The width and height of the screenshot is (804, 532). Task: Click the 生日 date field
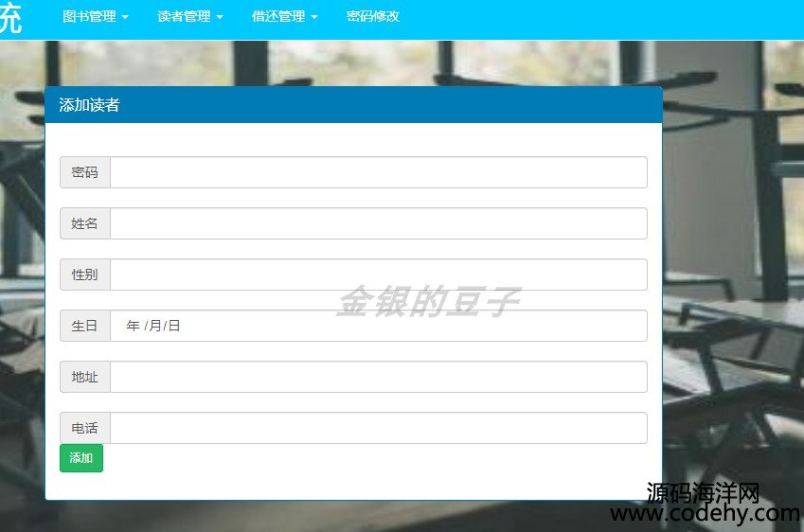coord(379,326)
